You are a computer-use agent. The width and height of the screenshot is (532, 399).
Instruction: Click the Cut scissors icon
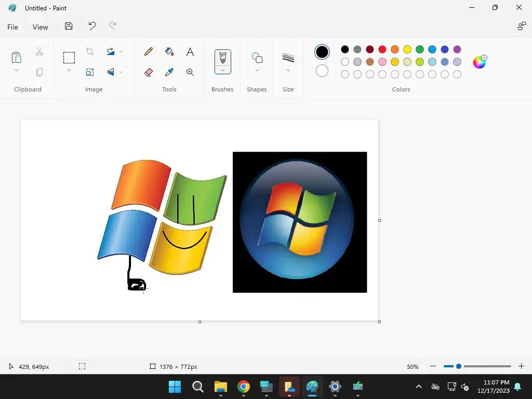[39, 51]
